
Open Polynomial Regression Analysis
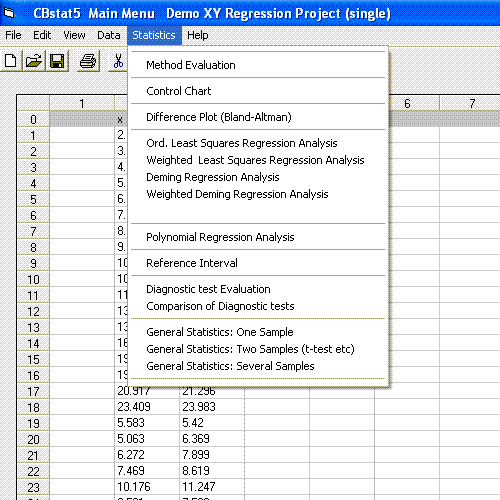pyautogui.click(x=258, y=237)
